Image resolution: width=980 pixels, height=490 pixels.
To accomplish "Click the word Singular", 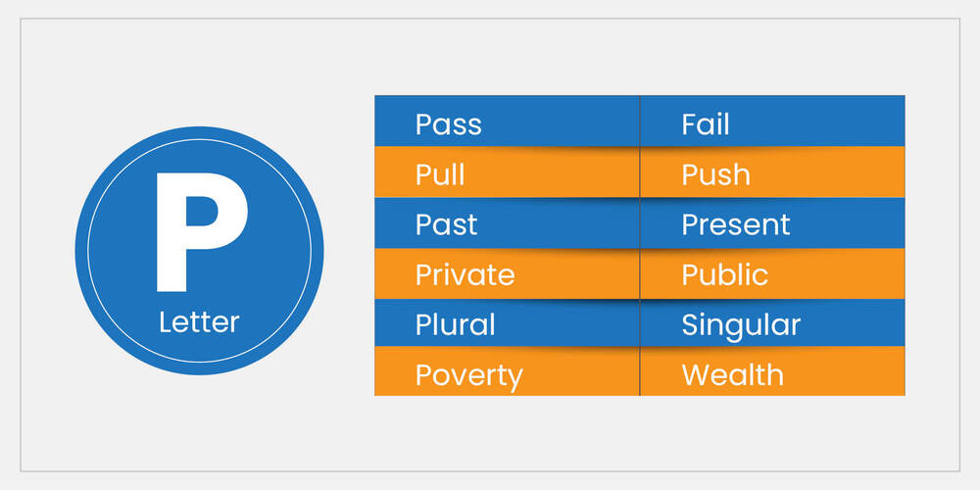I will click(741, 324).
